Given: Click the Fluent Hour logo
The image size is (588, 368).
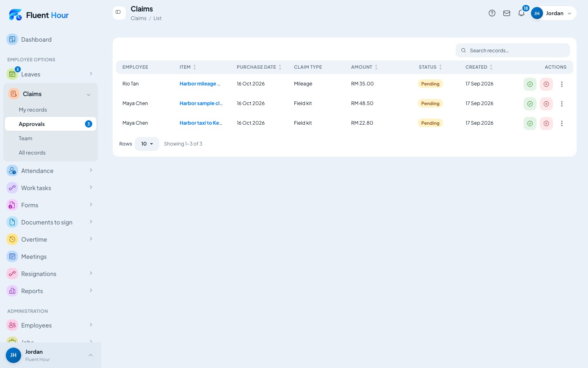Looking at the screenshot, I should point(39,15).
